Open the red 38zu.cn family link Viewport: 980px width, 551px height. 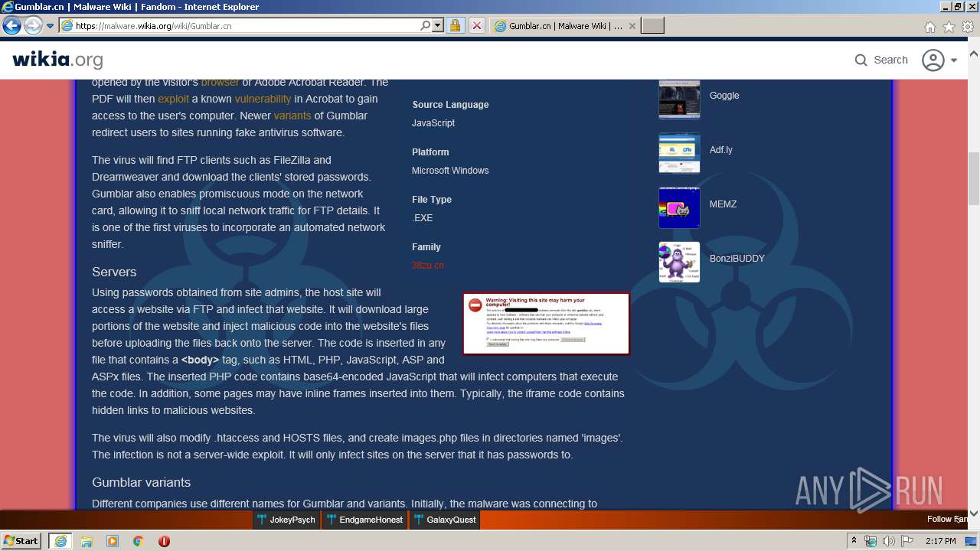[427, 265]
